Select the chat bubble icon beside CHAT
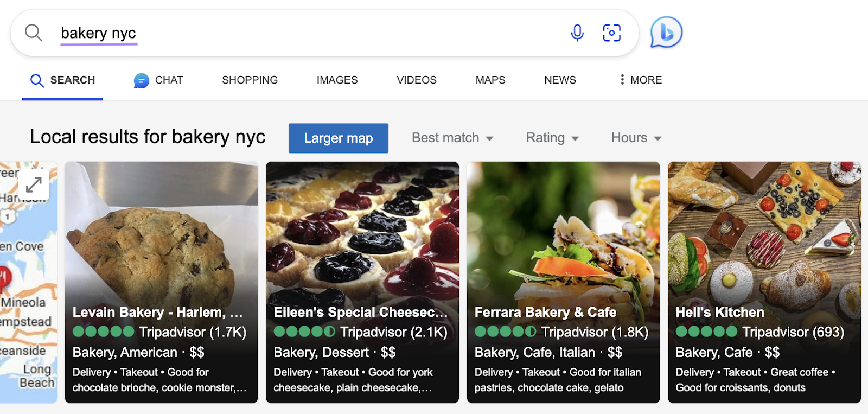868x414 pixels. coord(141,80)
